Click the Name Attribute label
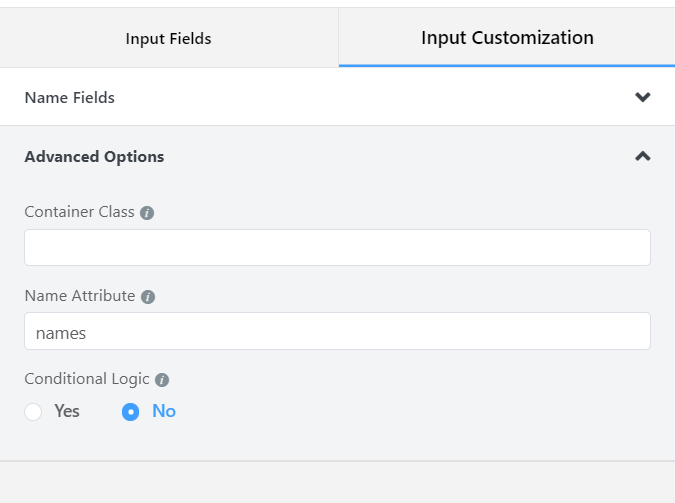The width and height of the screenshot is (675, 503). point(80,296)
